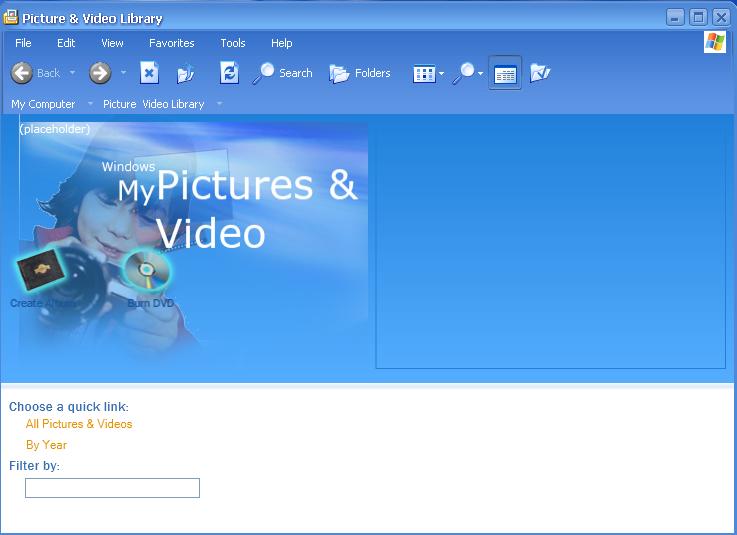Viewport: 737px width, 535px height.
Task: Expand the My Computer breadcrumb arrow
Action: click(90, 103)
